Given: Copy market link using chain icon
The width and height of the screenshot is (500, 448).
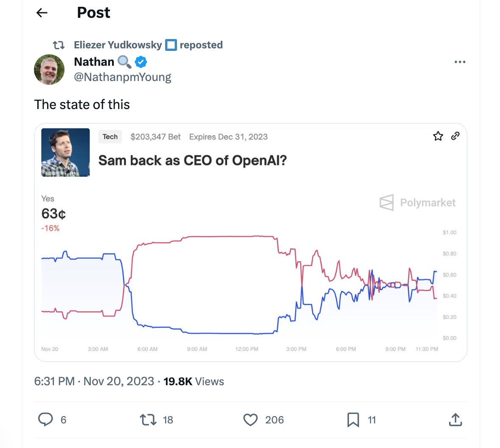Looking at the screenshot, I should point(455,136).
